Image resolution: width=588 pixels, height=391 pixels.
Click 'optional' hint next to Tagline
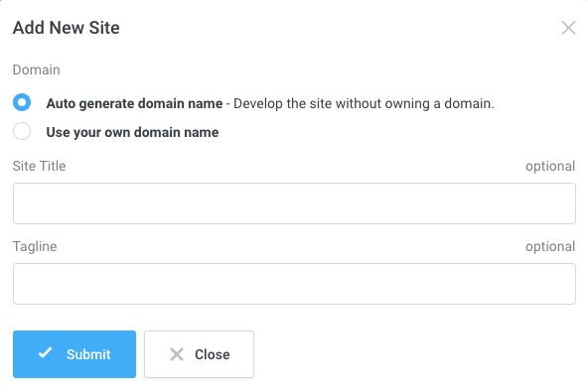(550, 247)
